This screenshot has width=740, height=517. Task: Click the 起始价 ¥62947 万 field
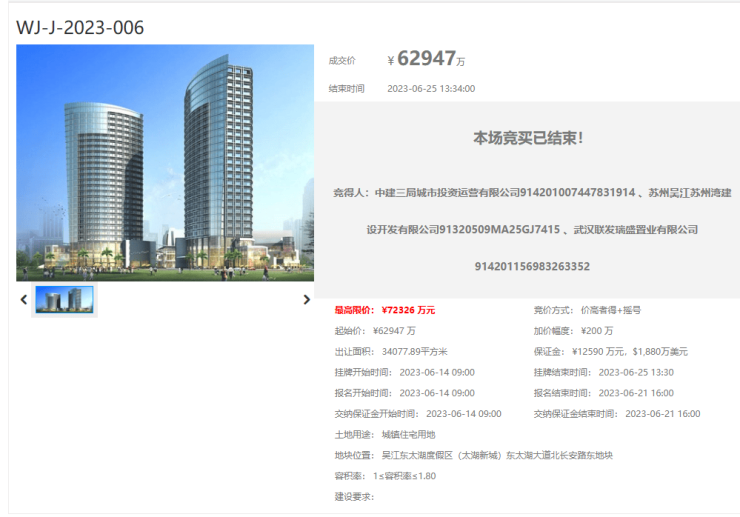click(375, 330)
